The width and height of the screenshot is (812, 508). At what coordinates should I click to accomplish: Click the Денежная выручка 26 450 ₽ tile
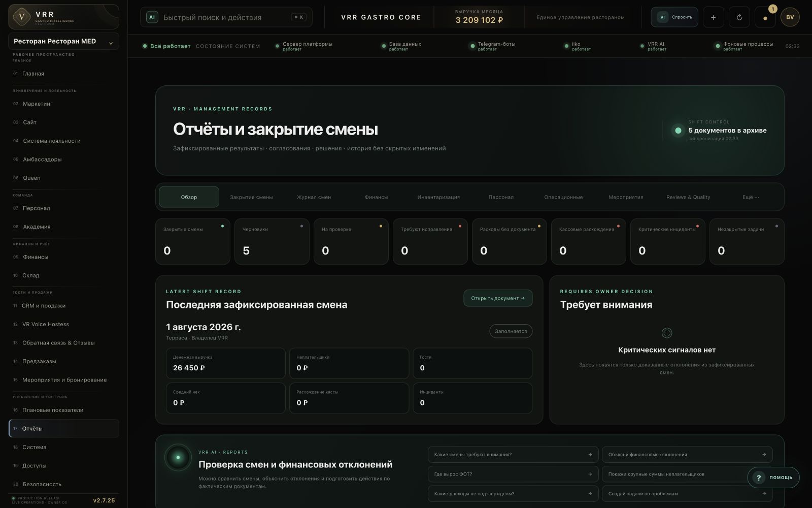225,363
